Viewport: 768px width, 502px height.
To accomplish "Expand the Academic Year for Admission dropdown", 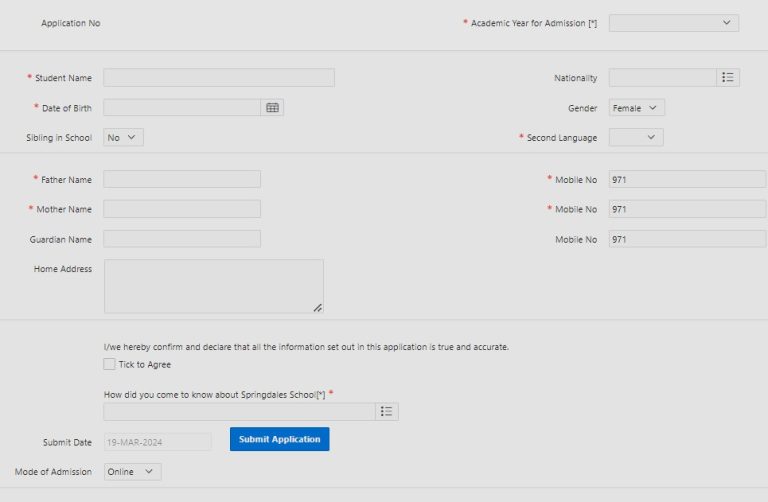I will click(673, 23).
